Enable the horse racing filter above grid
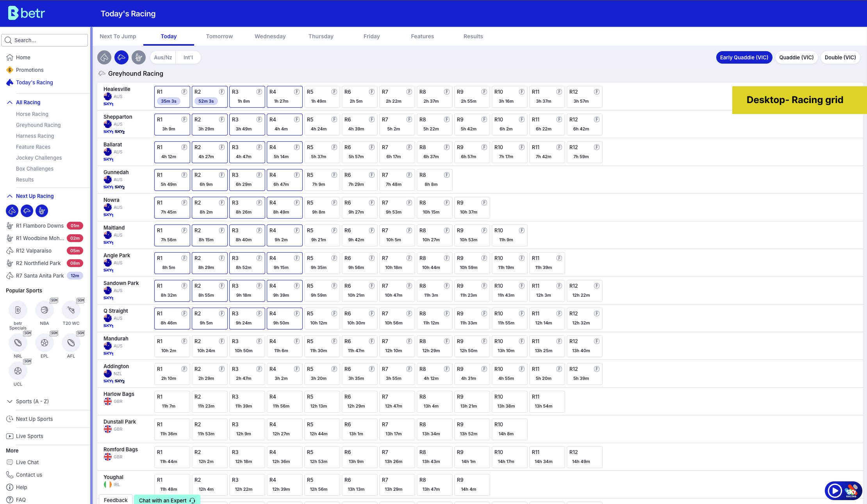 (x=104, y=57)
